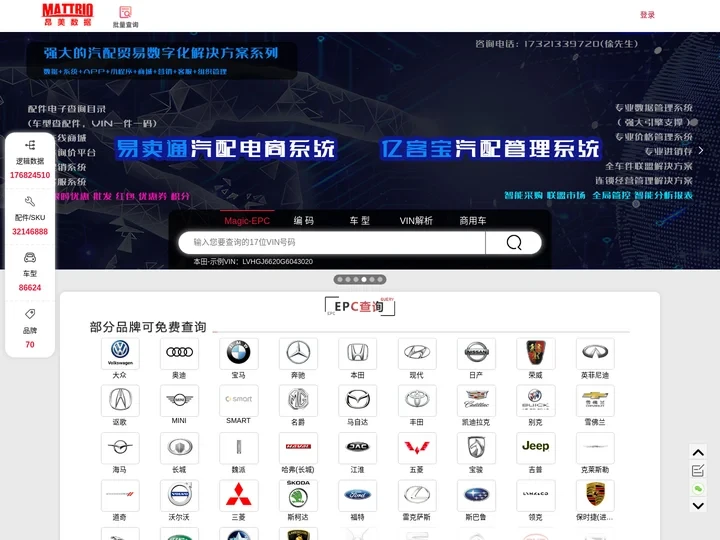This screenshot has height=540, width=720.
Task: Select the first carousel dot
Action: [x=340, y=279]
